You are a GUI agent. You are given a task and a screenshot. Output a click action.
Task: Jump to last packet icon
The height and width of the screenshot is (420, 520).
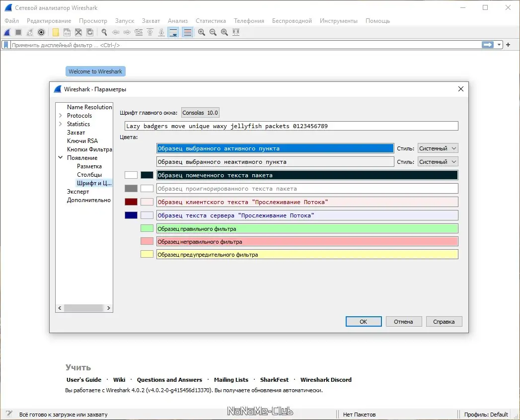coord(161,32)
